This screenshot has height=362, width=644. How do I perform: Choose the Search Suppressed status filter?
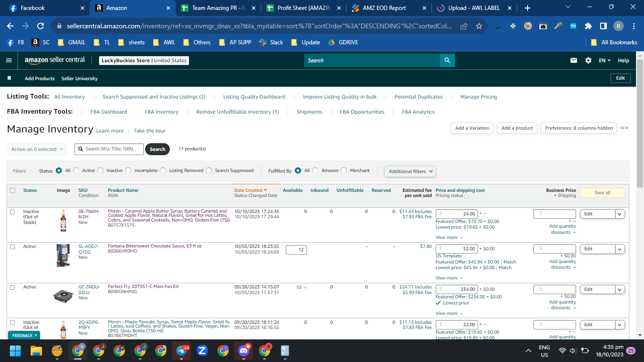click(209, 171)
